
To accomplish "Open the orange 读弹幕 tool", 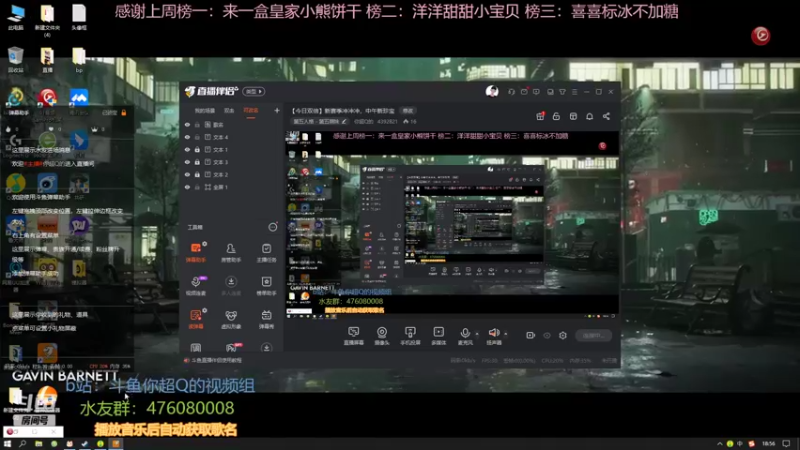I will [196, 318].
